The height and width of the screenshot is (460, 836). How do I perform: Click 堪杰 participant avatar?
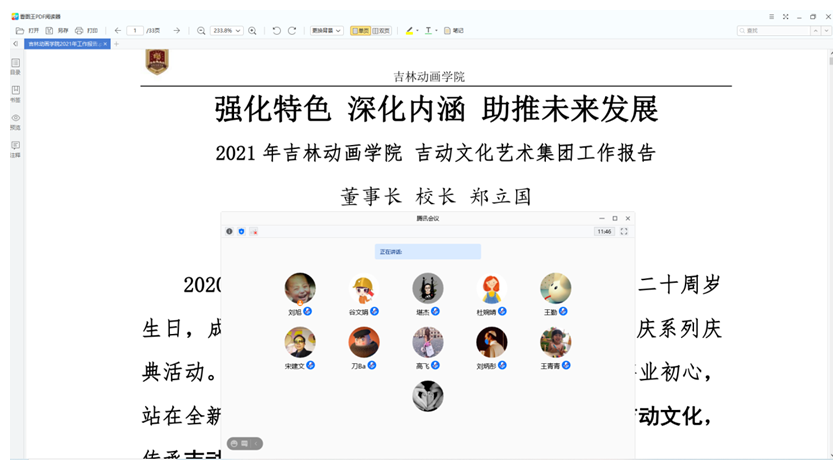pos(428,288)
